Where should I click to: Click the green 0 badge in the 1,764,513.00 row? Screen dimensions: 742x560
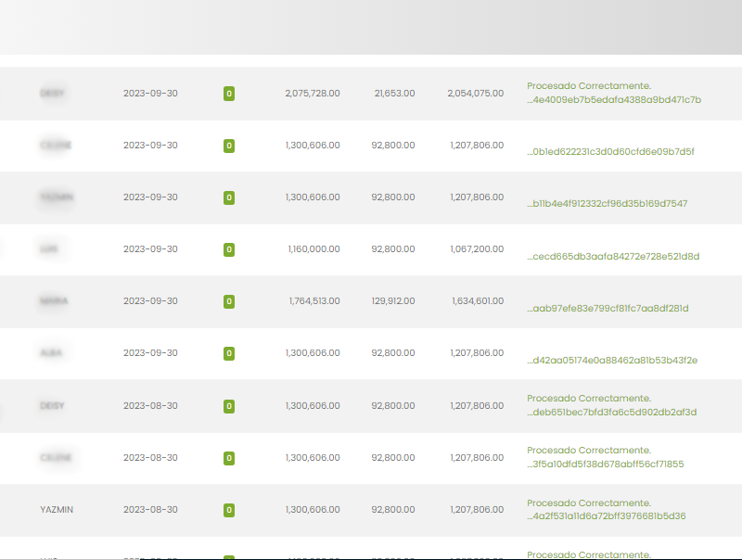coord(228,301)
